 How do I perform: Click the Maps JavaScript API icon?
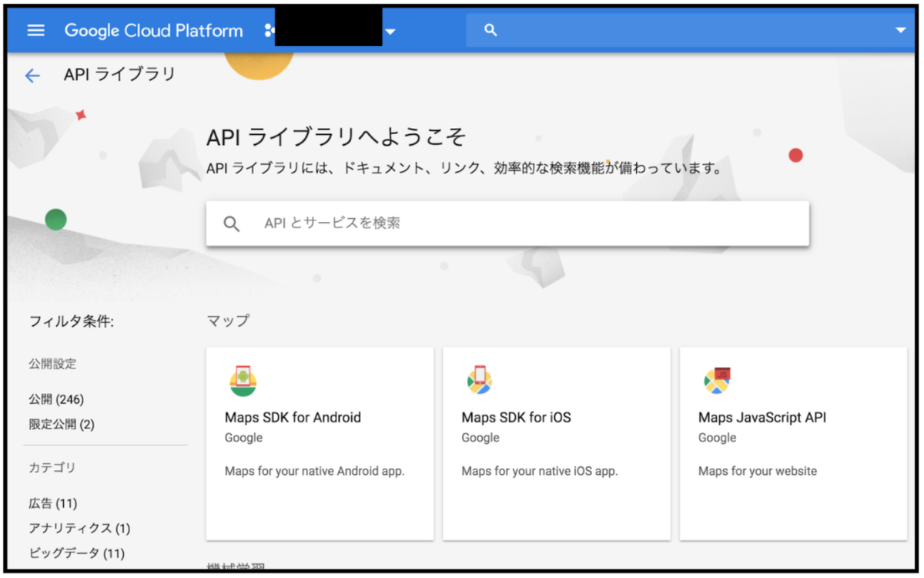(717, 380)
